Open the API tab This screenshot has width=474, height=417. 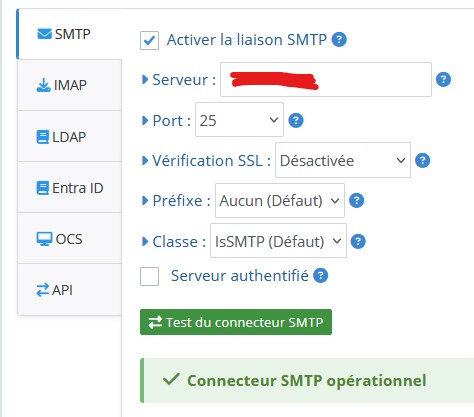point(69,290)
